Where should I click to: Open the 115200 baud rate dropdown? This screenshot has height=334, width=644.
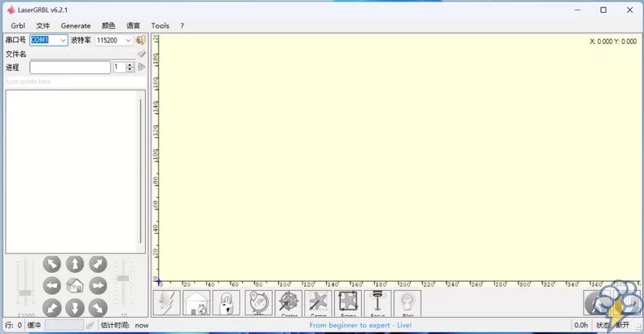(128, 40)
